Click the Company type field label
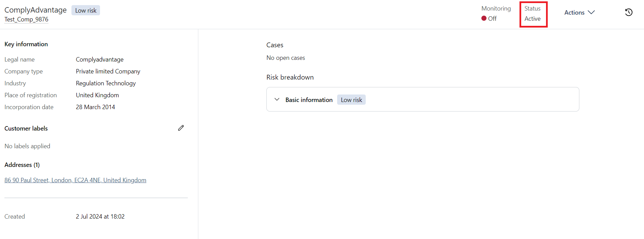The width and height of the screenshot is (644, 239). (23, 71)
